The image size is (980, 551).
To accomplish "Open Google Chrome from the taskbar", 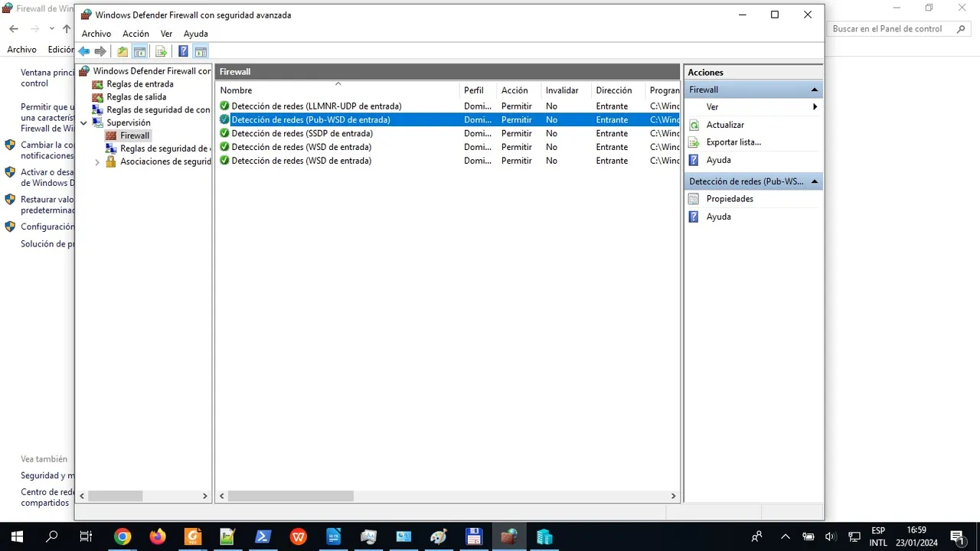I will pos(122,536).
